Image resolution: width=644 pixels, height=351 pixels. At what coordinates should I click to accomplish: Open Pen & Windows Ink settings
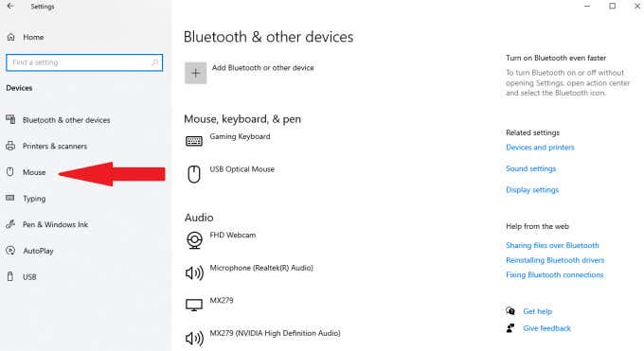tap(55, 224)
